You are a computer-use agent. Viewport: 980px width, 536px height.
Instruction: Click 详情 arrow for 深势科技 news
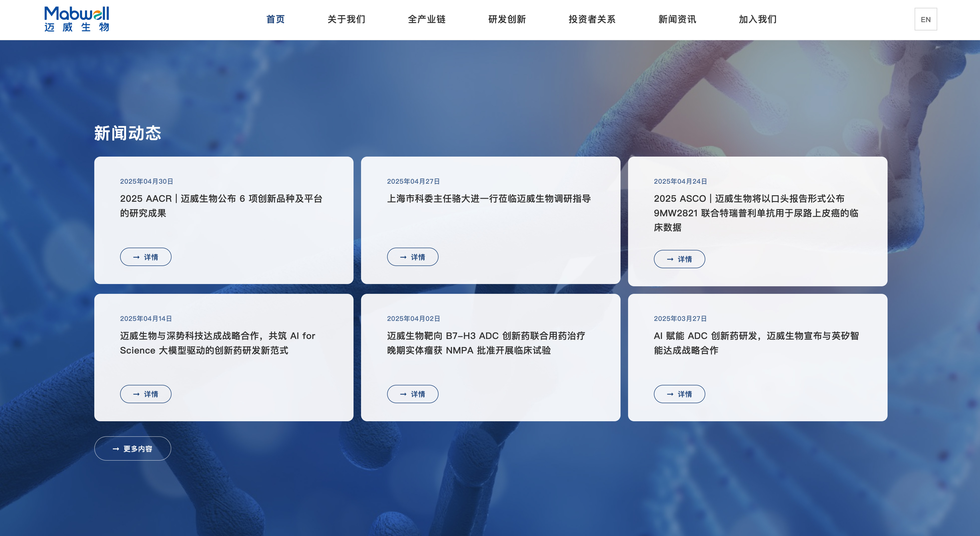[x=146, y=394]
